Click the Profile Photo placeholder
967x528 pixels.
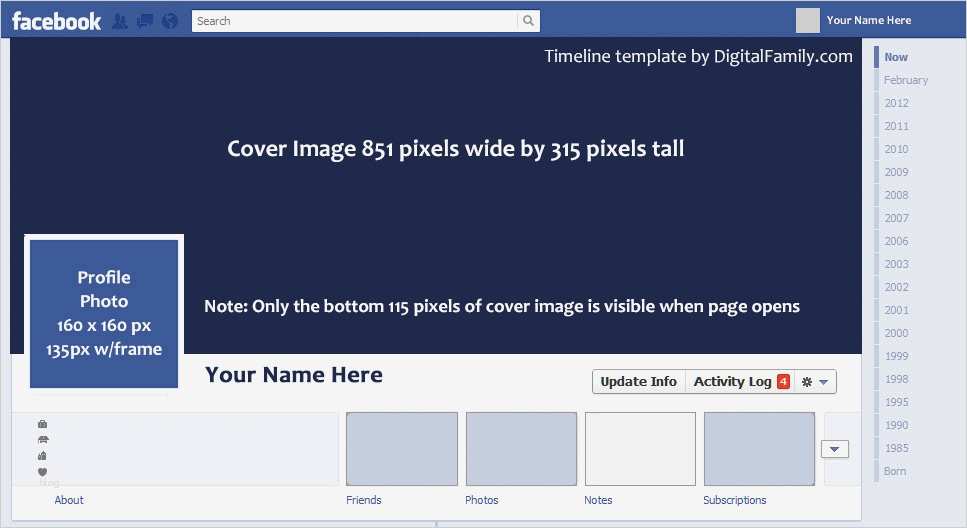click(104, 313)
